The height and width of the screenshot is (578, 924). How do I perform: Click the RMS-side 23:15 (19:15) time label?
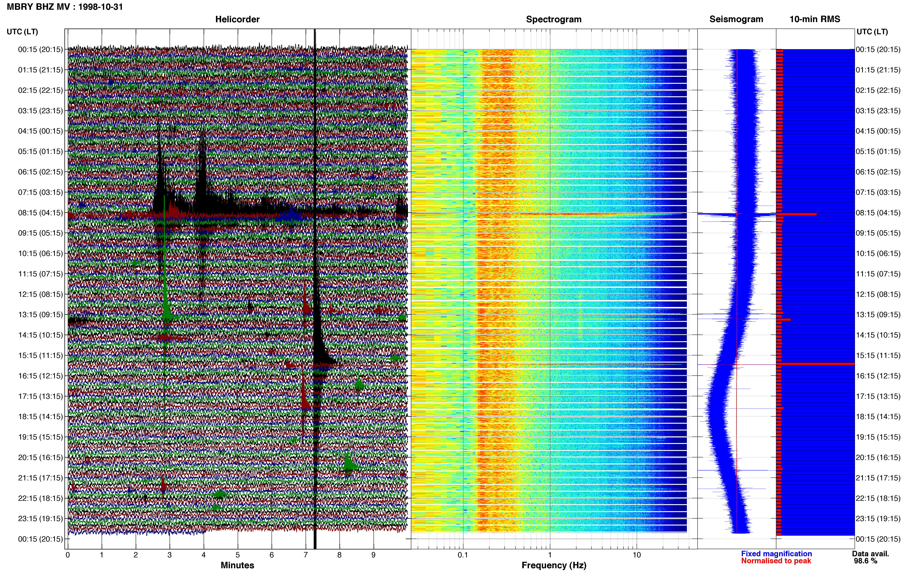tap(878, 519)
